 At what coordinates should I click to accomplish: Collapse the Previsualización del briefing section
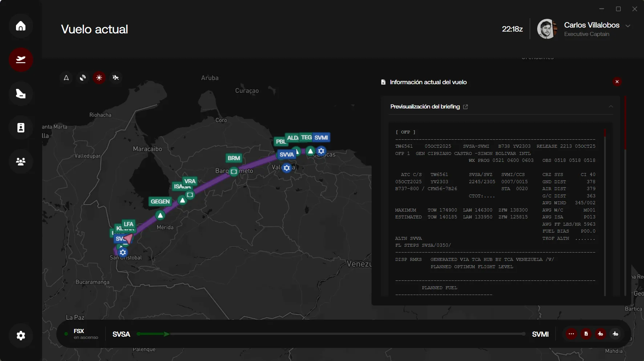pyautogui.click(x=611, y=107)
